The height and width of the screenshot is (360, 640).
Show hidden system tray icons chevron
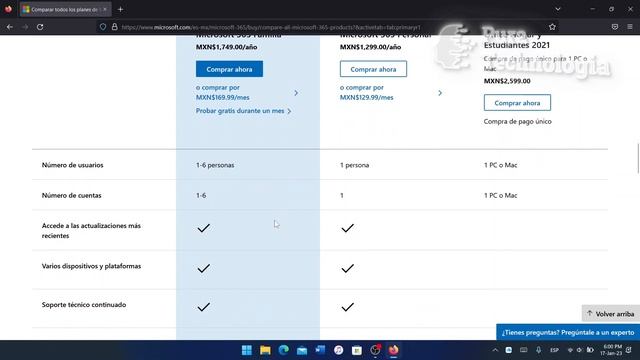495,350
